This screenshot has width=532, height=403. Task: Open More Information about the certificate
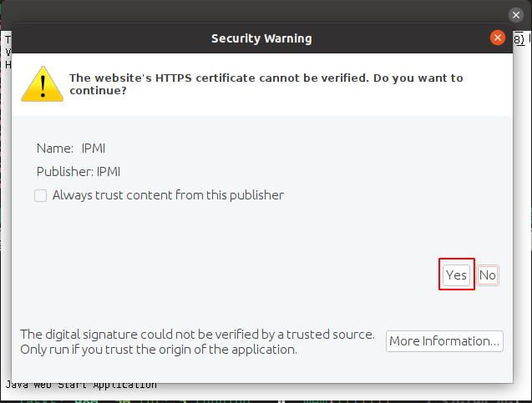click(444, 340)
